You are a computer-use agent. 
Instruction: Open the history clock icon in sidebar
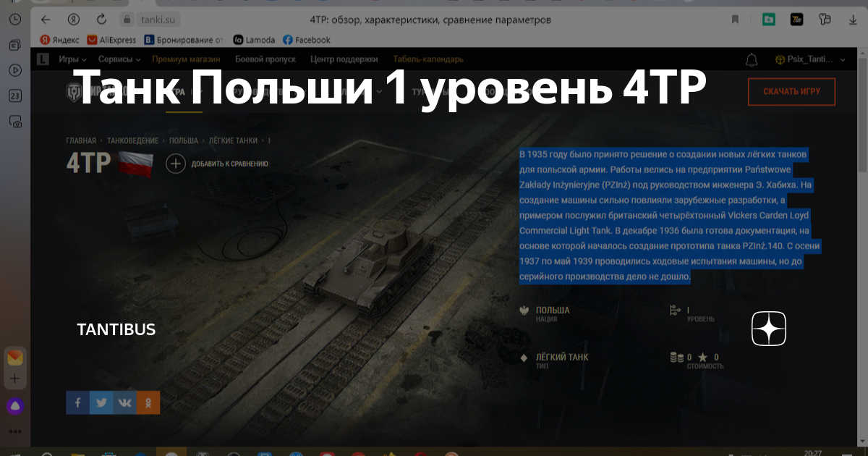click(14, 20)
